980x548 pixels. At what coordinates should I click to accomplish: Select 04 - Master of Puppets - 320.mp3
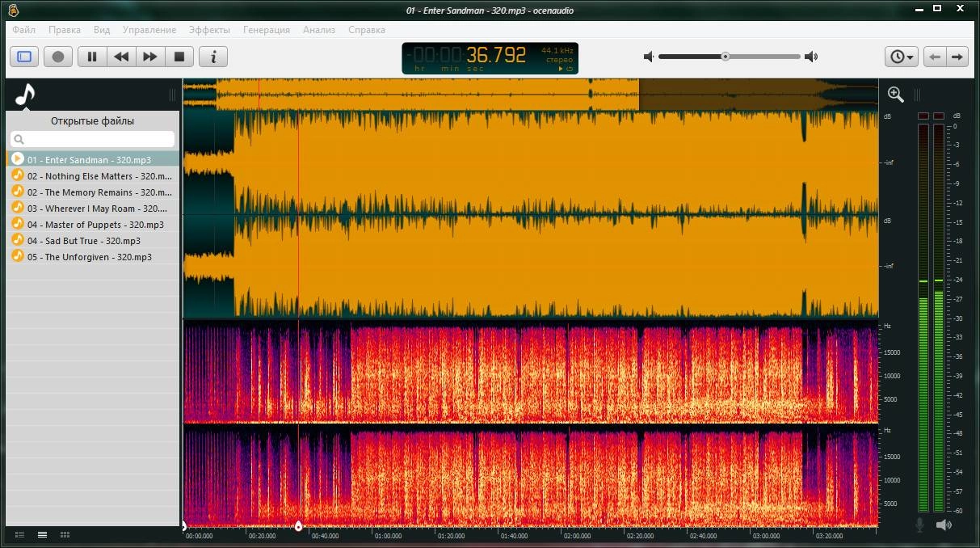pyautogui.click(x=92, y=224)
